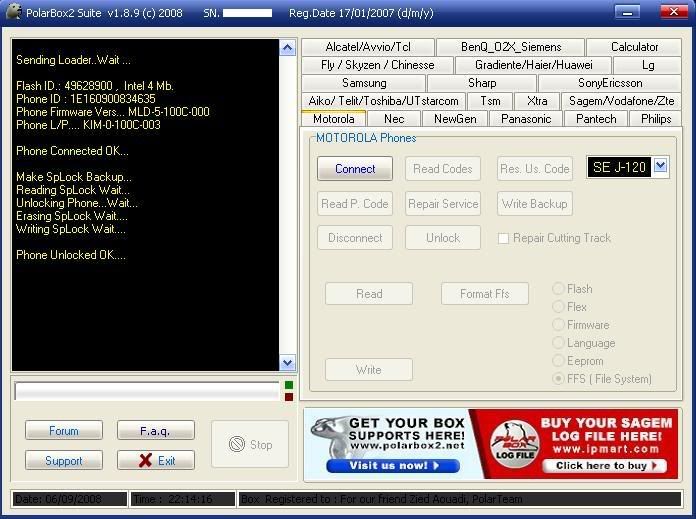Minimize the PolarBox2 Suite window
Viewport: 696px width, 519px height.
pyautogui.click(x=627, y=12)
